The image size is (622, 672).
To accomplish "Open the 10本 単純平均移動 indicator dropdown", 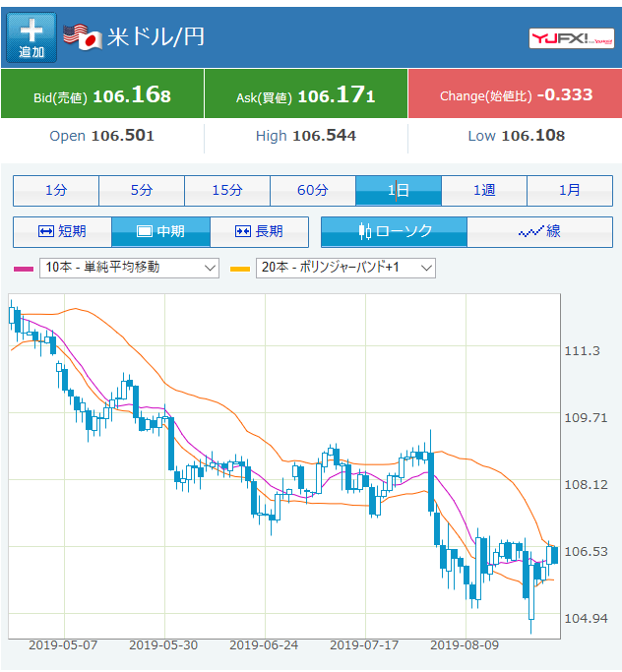I will pyautogui.click(x=130, y=267).
